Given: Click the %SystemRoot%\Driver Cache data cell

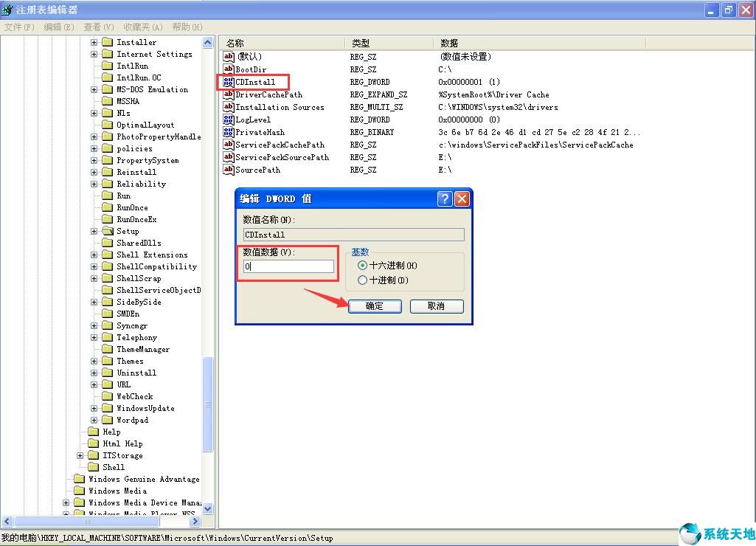Looking at the screenshot, I should pos(493,94).
